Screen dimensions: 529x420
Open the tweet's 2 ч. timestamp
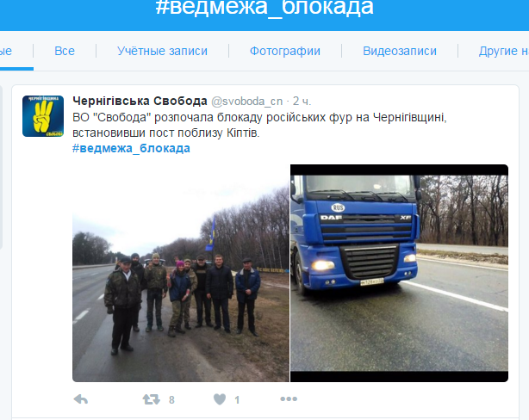click(302, 101)
